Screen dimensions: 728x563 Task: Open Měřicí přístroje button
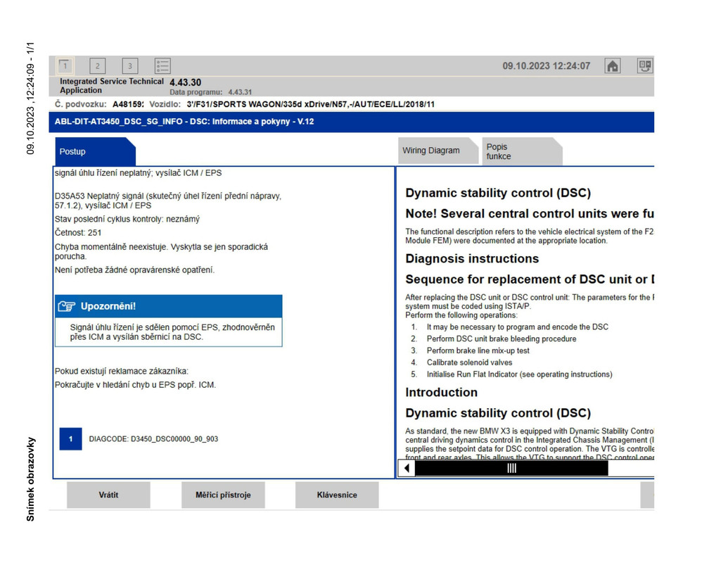click(223, 495)
